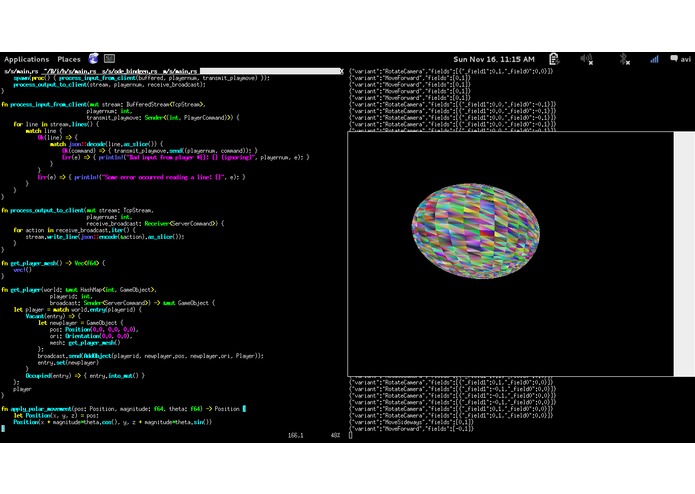Click the 'for action in receive_broadcast.iter()' line
695x494 pixels.
(74, 230)
